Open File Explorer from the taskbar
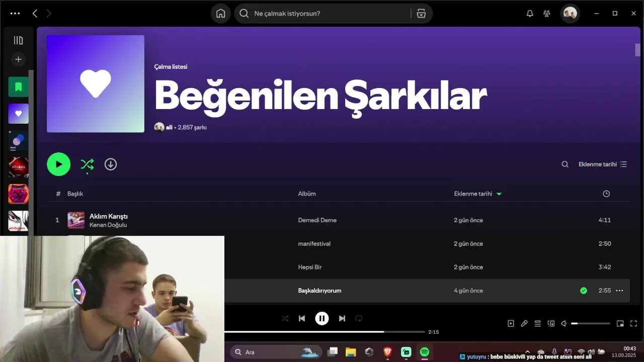The image size is (644, 362). (351, 352)
